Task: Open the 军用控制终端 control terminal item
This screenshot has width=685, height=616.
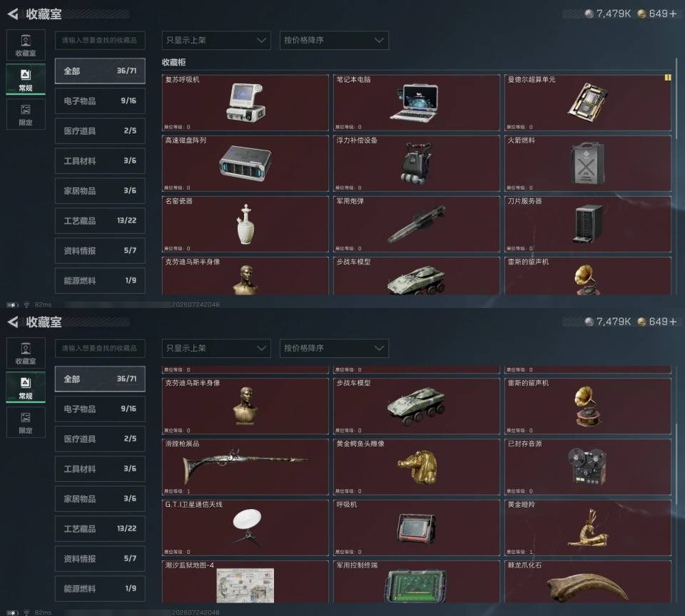Action: coord(416,582)
